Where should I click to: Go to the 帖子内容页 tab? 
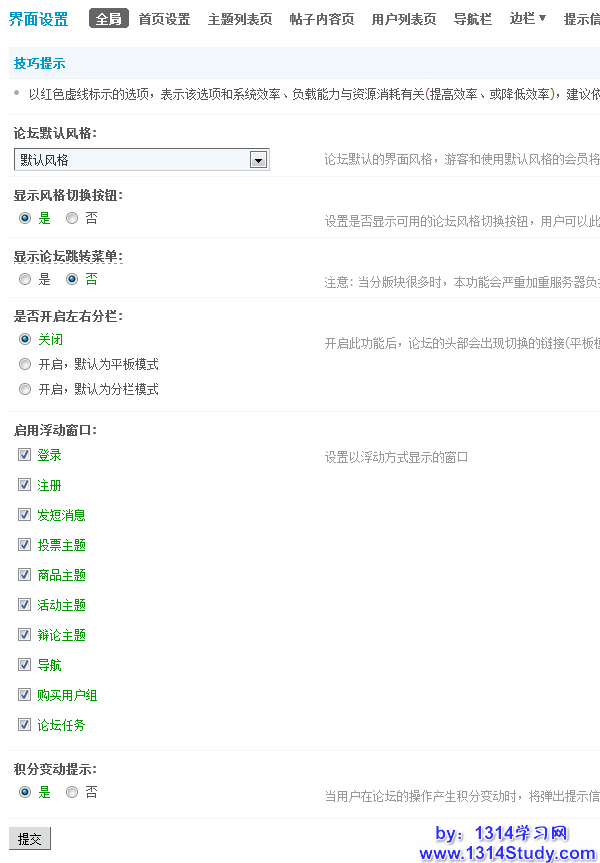tap(321, 19)
